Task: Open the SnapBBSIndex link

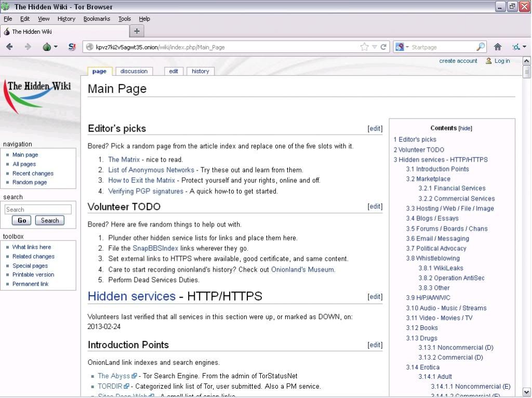Action: 155,248
